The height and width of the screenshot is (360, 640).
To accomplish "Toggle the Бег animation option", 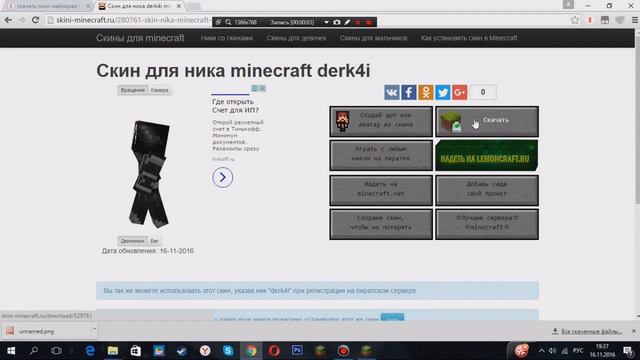I will click(x=154, y=241).
